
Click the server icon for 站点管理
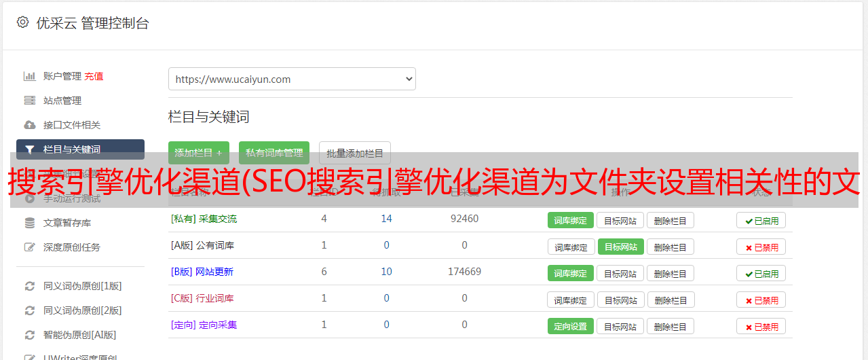tap(30, 101)
